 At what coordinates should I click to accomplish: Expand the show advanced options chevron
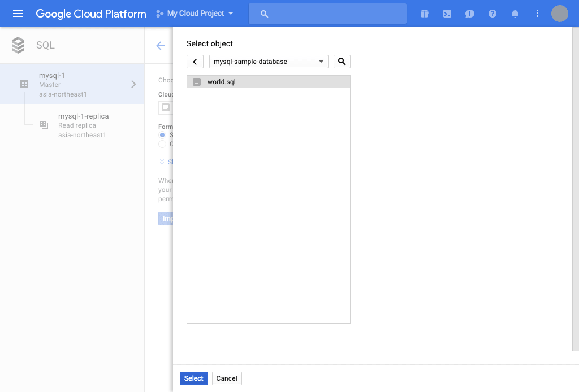click(x=162, y=162)
